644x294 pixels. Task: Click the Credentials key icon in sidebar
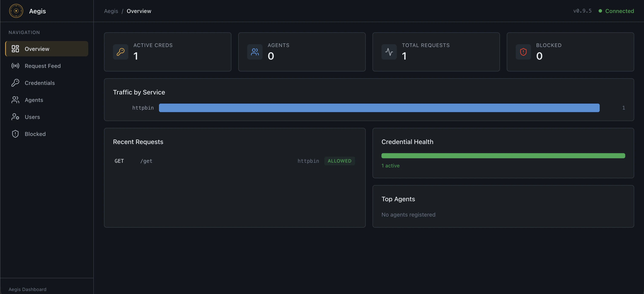(x=15, y=83)
